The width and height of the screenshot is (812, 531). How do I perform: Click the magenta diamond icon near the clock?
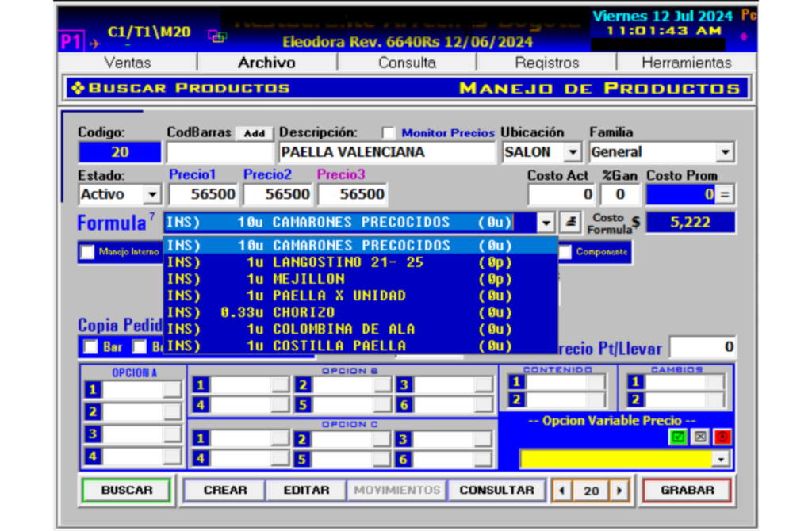744,36
